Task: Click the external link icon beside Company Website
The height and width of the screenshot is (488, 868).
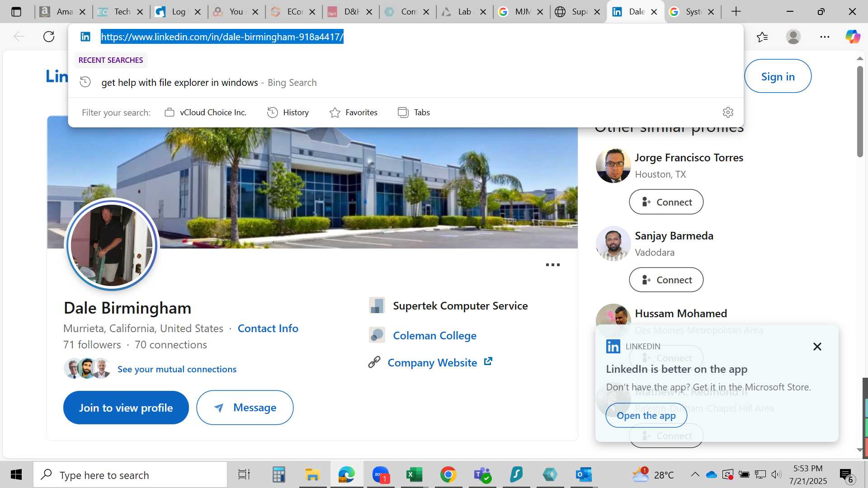Action: [488, 361]
